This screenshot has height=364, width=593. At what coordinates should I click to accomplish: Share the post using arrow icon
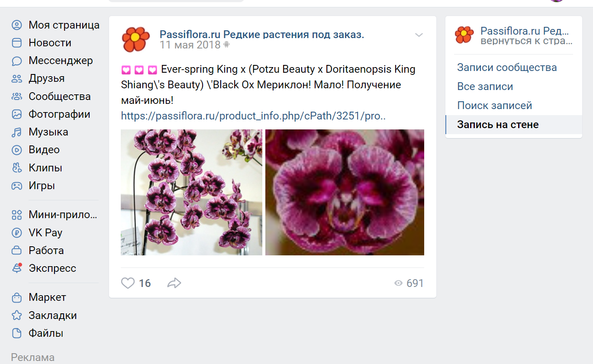pyautogui.click(x=174, y=283)
